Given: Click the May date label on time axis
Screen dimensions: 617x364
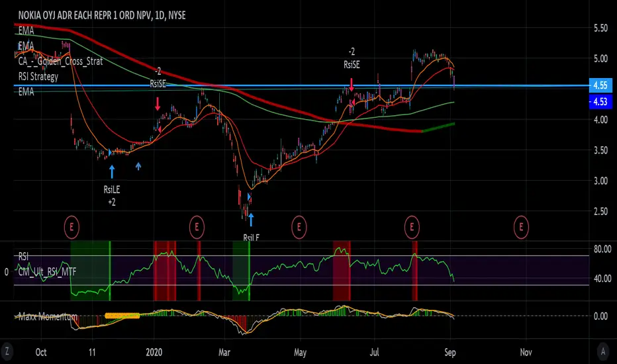Looking at the screenshot, I should pyautogui.click(x=301, y=352).
